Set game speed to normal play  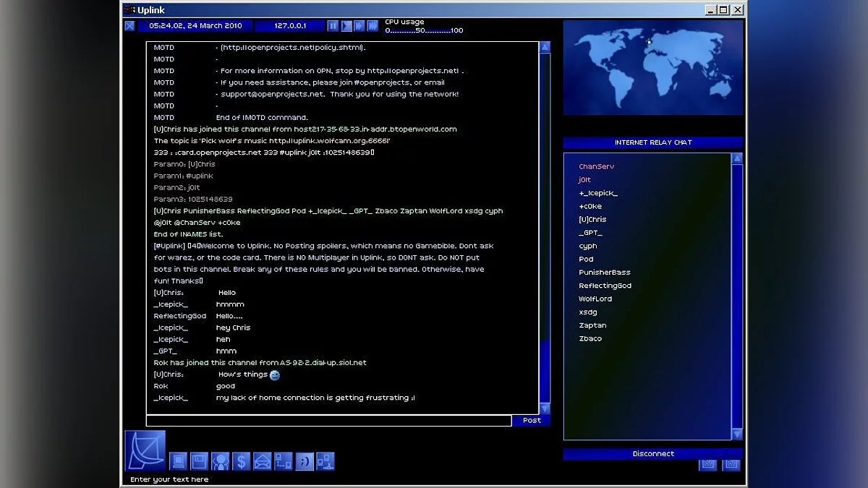346,26
